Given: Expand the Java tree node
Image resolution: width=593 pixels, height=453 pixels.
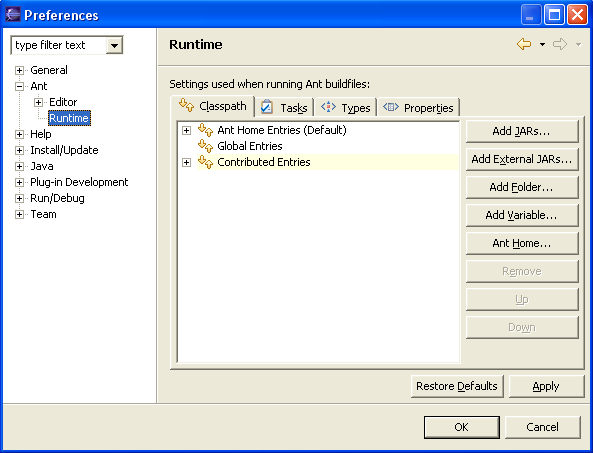Looking at the screenshot, I should [19, 166].
